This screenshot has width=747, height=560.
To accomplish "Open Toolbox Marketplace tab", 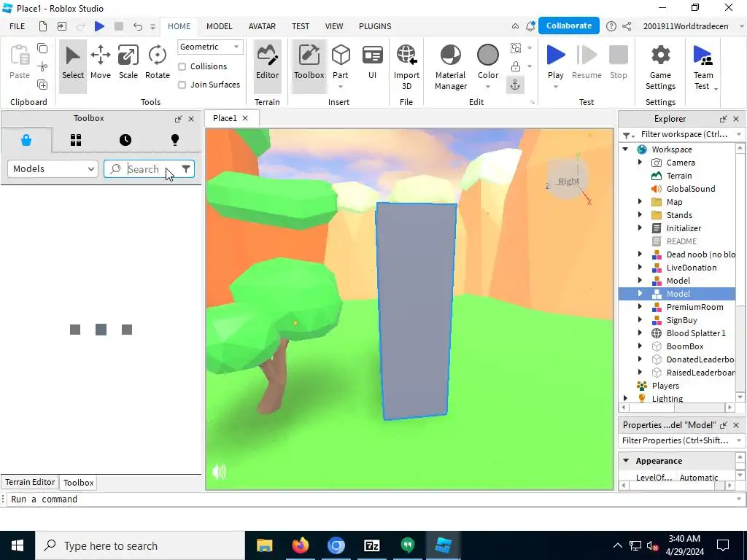I will 26,140.
